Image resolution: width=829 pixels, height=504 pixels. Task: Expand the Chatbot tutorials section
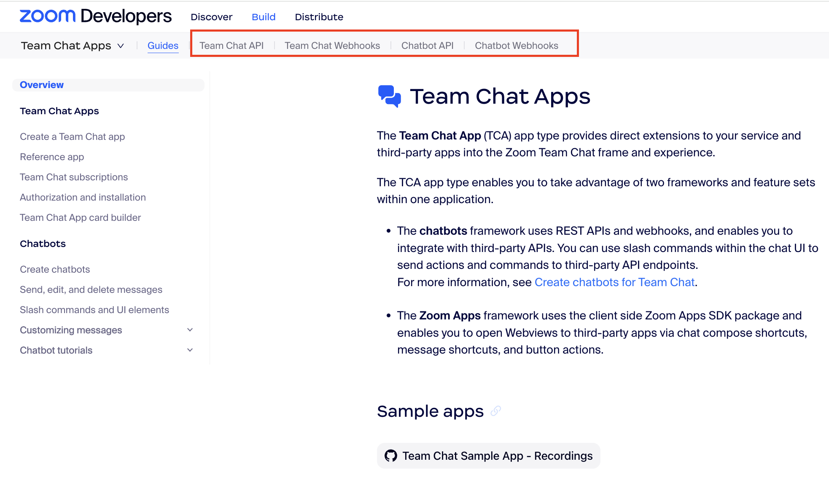coord(190,350)
